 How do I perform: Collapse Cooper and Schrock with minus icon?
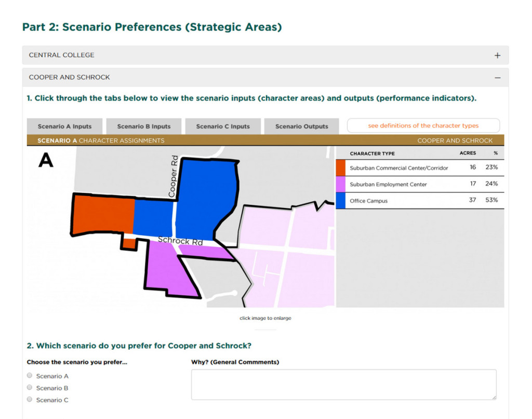pyautogui.click(x=497, y=77)
